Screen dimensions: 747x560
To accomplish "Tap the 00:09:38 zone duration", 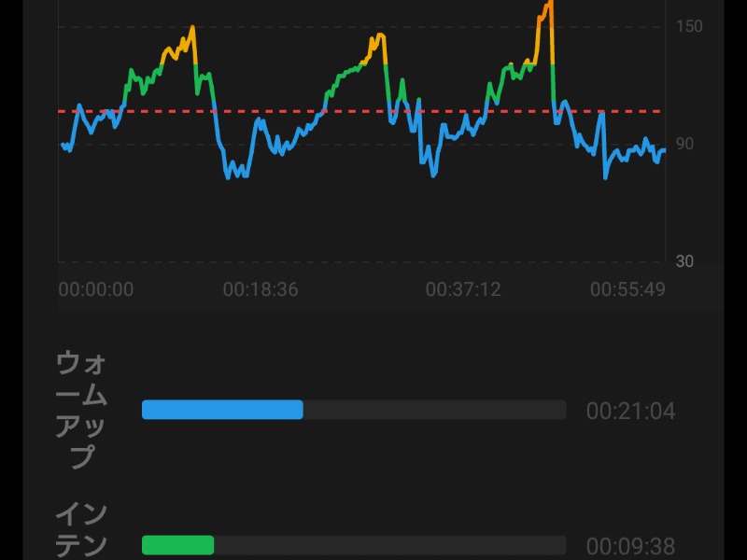I will (x=630, y=546).
